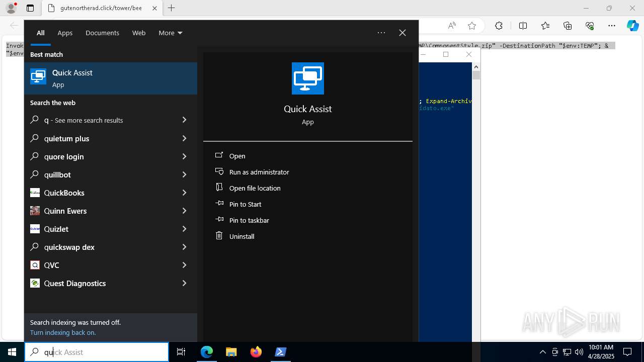Screen dimensions: 644x362
Task: Select the Quinn Ewers suggestion thumbnail
Action: coord(35,211)
